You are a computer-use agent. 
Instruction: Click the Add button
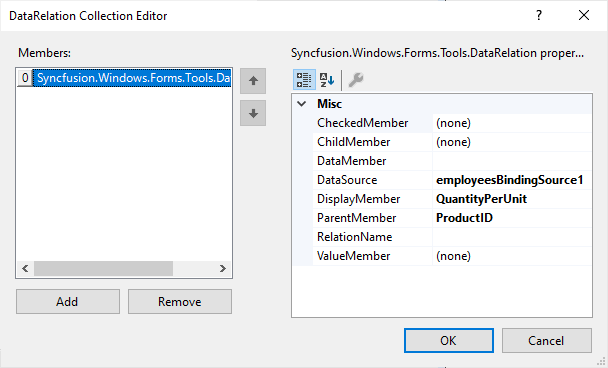point(68,301)
